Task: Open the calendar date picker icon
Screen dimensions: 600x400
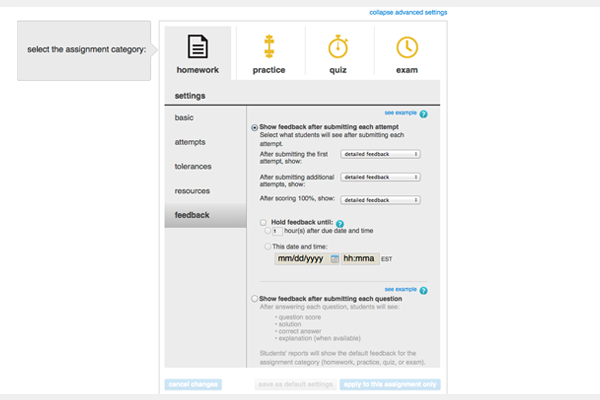Action: pyautogui.click(x=335, y=259)
